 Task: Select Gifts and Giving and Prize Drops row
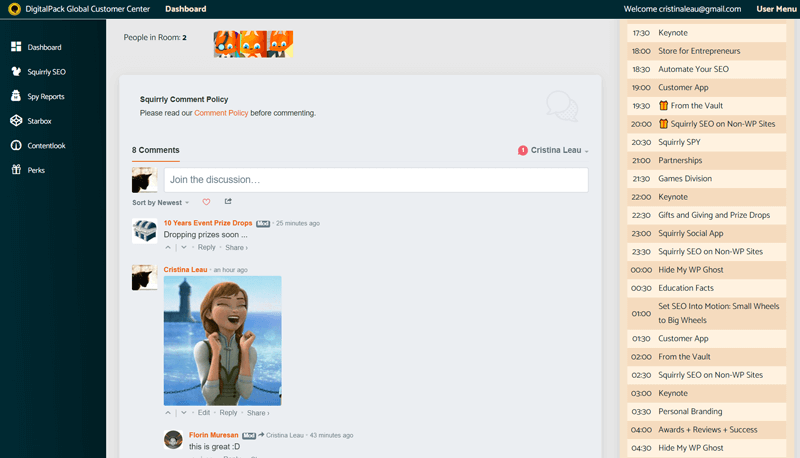[706, 215]
